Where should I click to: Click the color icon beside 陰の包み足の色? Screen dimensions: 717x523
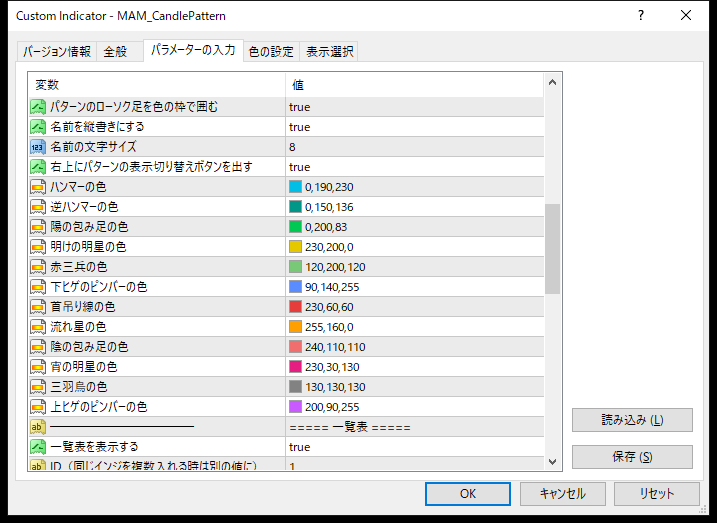click(38, 347)
